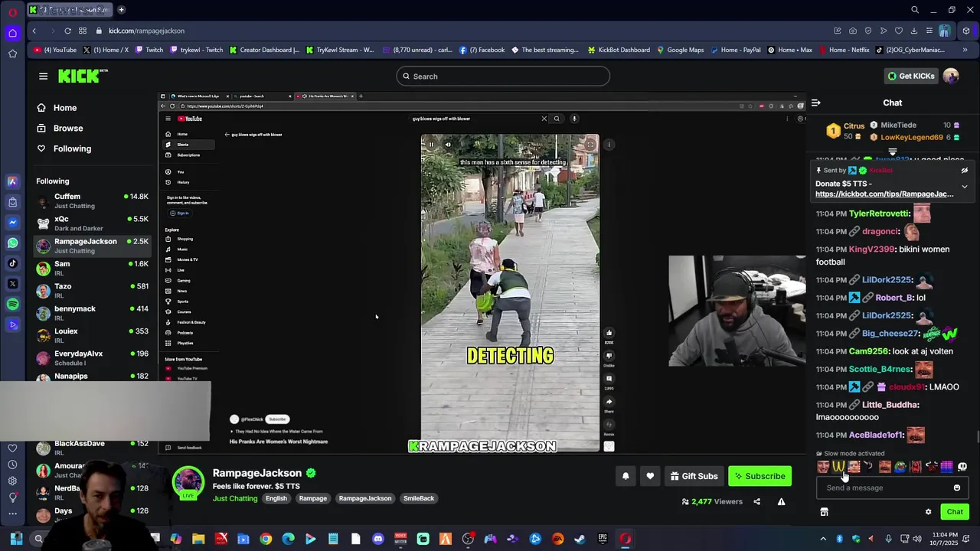Go back in browser
Viewport: 980px width, 551px height.
coord(34,31)
